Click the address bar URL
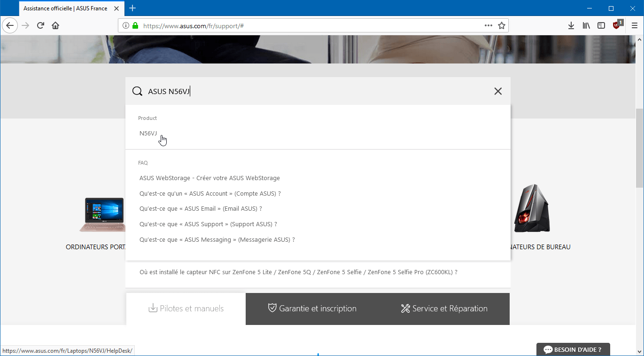This screenshot has width=644, height=356. point(194,26)
